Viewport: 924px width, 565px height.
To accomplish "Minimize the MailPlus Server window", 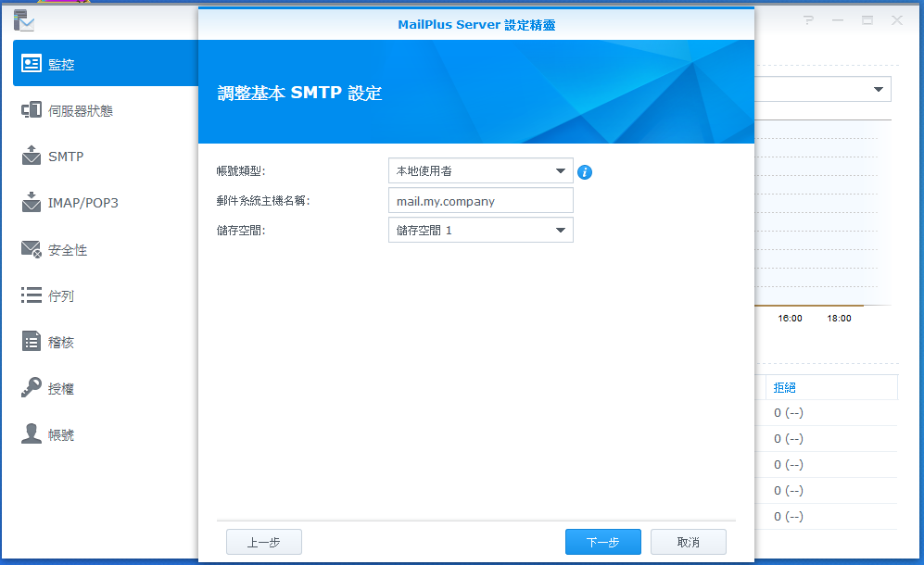I will (x=838, y=20).
